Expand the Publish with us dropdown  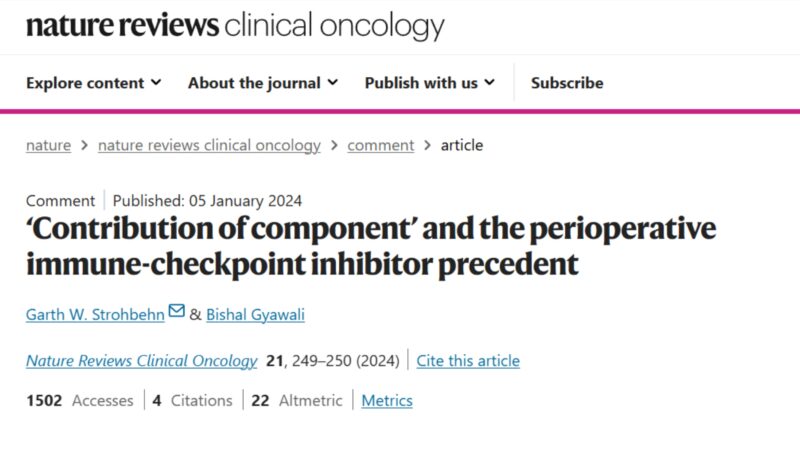pos(429,83)
